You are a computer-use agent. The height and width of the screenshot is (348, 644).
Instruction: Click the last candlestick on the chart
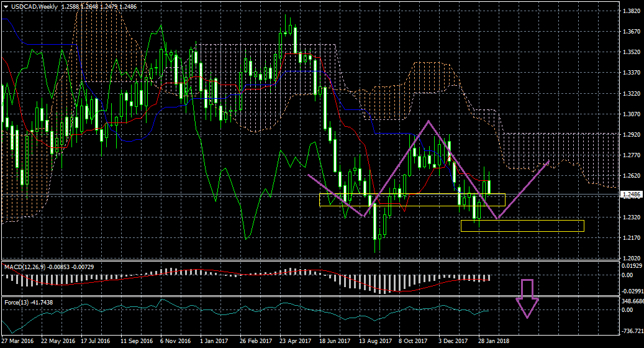pos(489,186)
